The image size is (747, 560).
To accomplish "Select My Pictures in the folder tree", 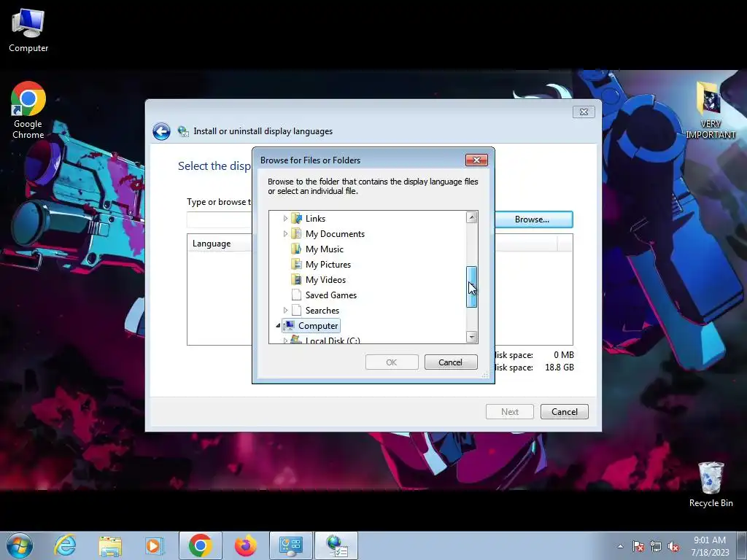I will [328, 264].
